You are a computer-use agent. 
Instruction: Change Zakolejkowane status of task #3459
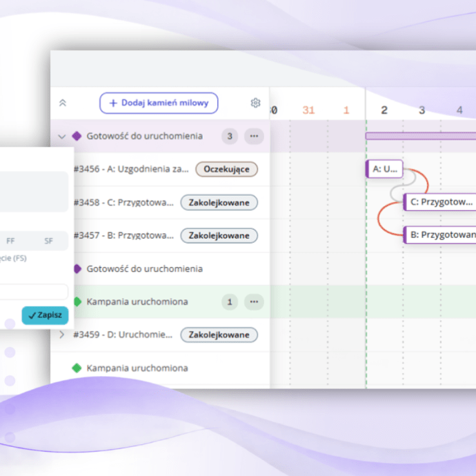click(219, 335)
